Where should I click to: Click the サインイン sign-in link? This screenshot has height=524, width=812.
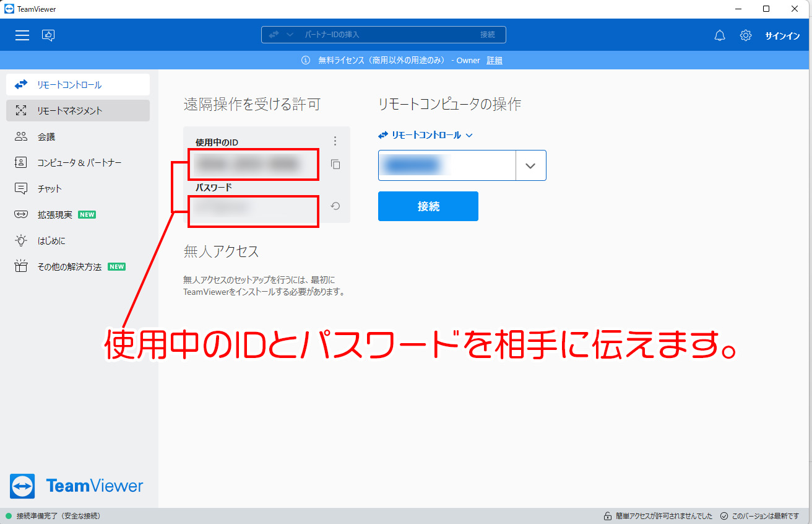[782, 36]
